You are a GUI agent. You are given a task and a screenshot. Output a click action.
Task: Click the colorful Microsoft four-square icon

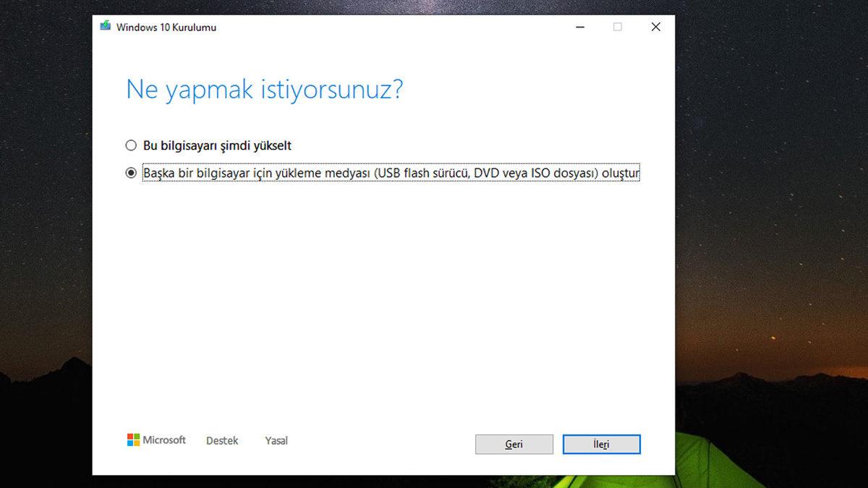tap(135, 440)
